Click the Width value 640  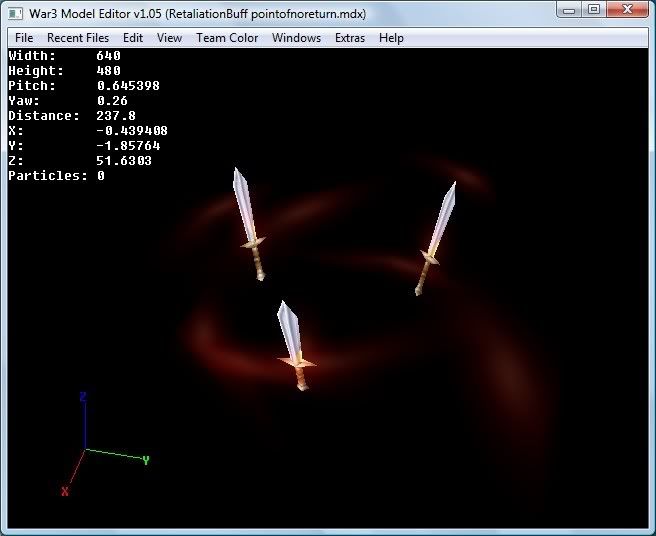point(108,56)
